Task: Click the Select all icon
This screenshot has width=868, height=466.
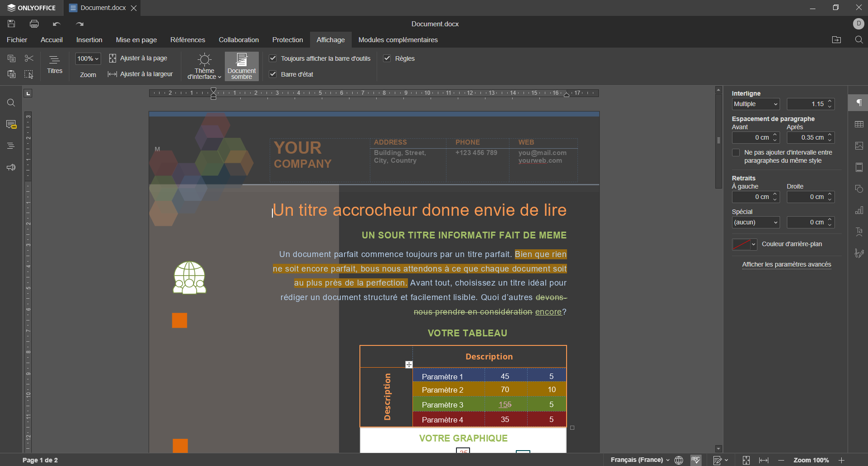Action: pos(29,74)
